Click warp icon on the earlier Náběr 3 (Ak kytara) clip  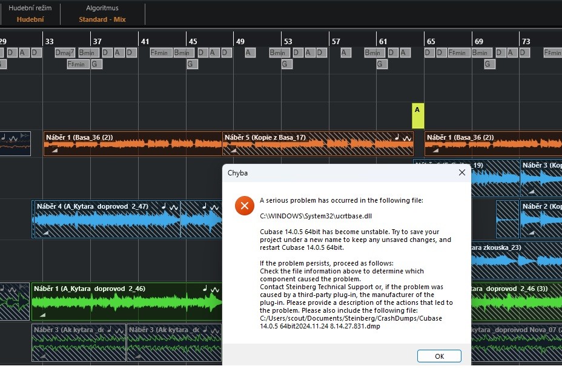pyautogui.click(x=119, y=330)
